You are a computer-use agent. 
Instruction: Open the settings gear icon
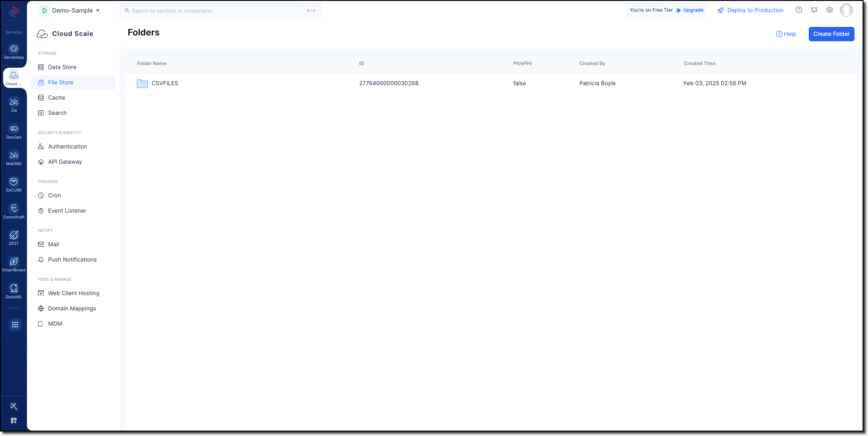830,10
